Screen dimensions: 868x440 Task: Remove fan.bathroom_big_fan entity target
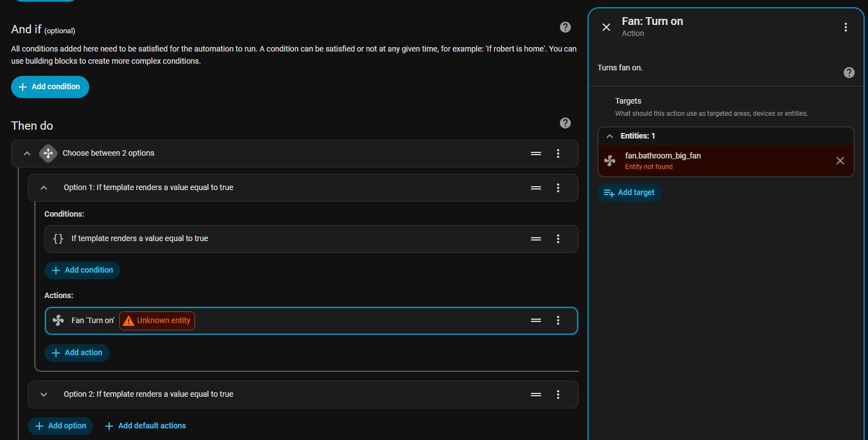pos(840,161)
